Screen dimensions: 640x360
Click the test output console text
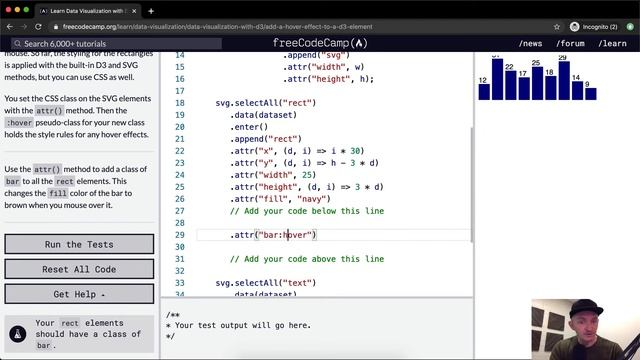click(238, 325)
